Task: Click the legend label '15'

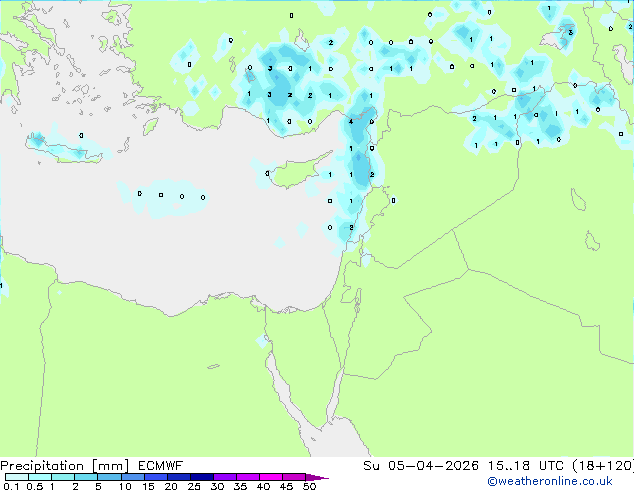Action: click(x=148, y=486)
